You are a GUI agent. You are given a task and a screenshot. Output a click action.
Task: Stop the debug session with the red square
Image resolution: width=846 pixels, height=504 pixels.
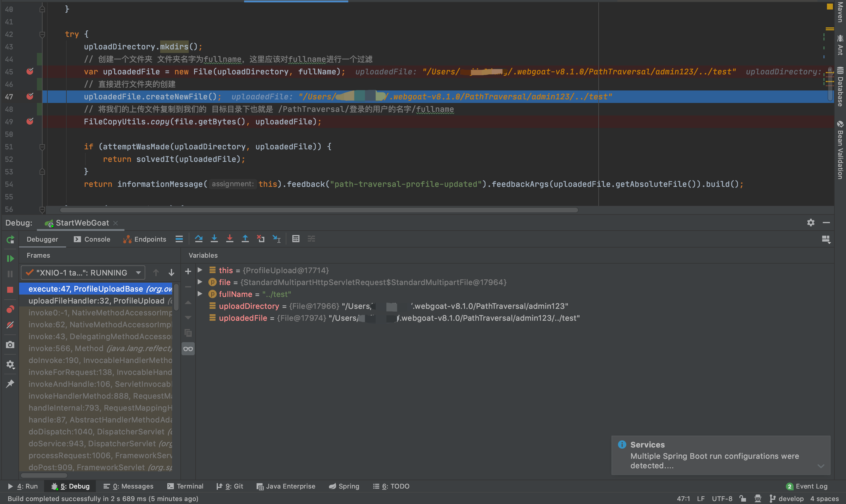click(x=10, y=290)
